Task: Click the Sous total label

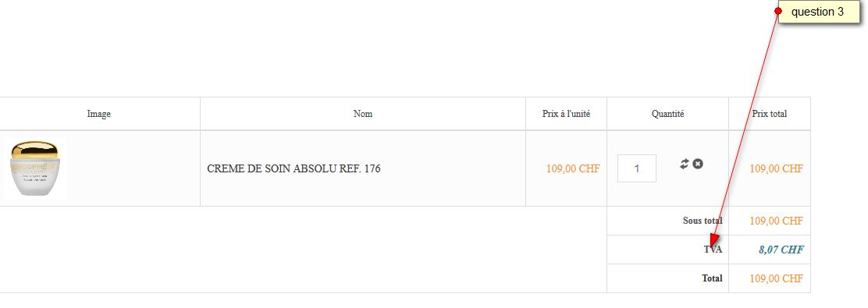Action: tap(703, 221)
